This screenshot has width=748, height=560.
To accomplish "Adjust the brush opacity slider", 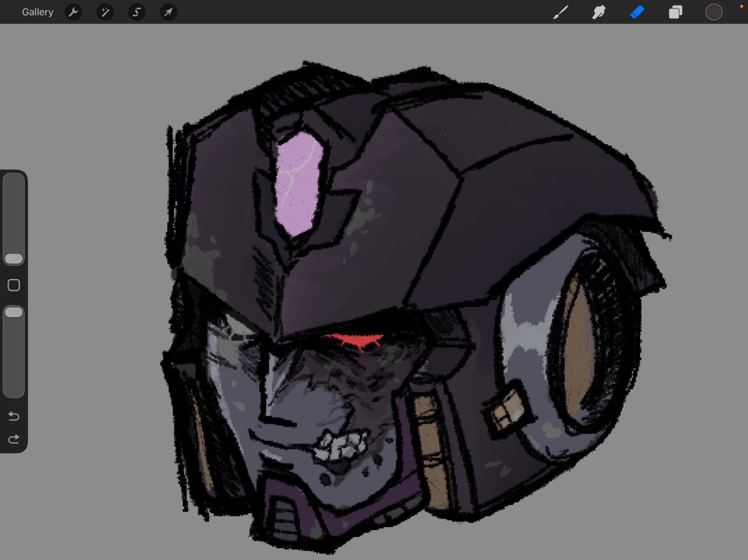I will [14, 351].
